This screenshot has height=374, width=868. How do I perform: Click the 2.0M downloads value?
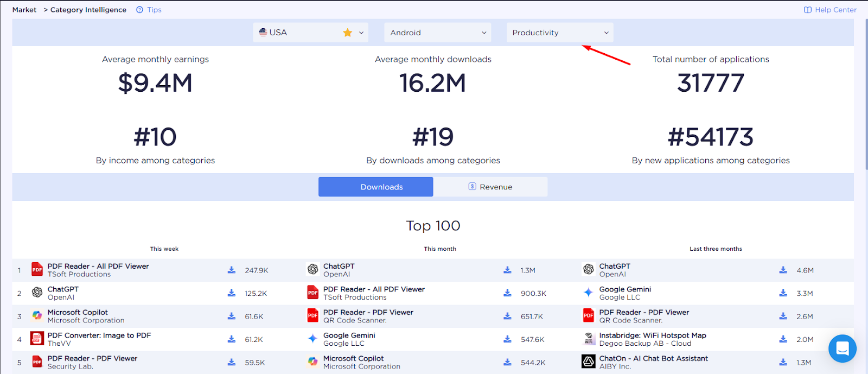pos(805,339)
